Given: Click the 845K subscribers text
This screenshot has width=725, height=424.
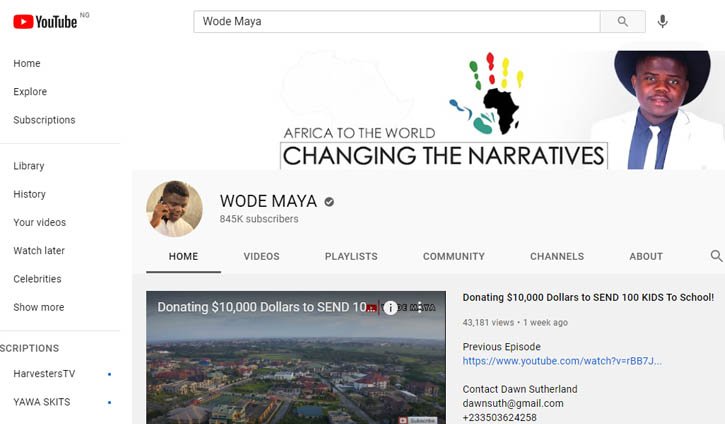Looking at the screenshot, I should pyautogui.click(x=259, y=219).
